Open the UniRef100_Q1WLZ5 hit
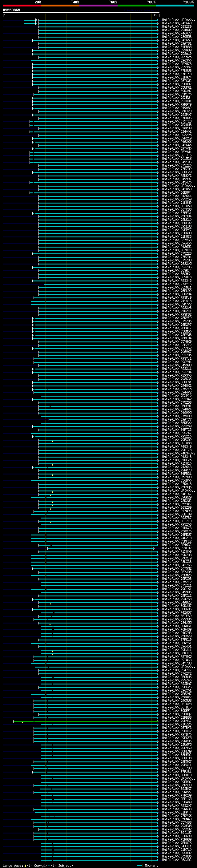Screen dimensions: 197x868 coord(177,460)
